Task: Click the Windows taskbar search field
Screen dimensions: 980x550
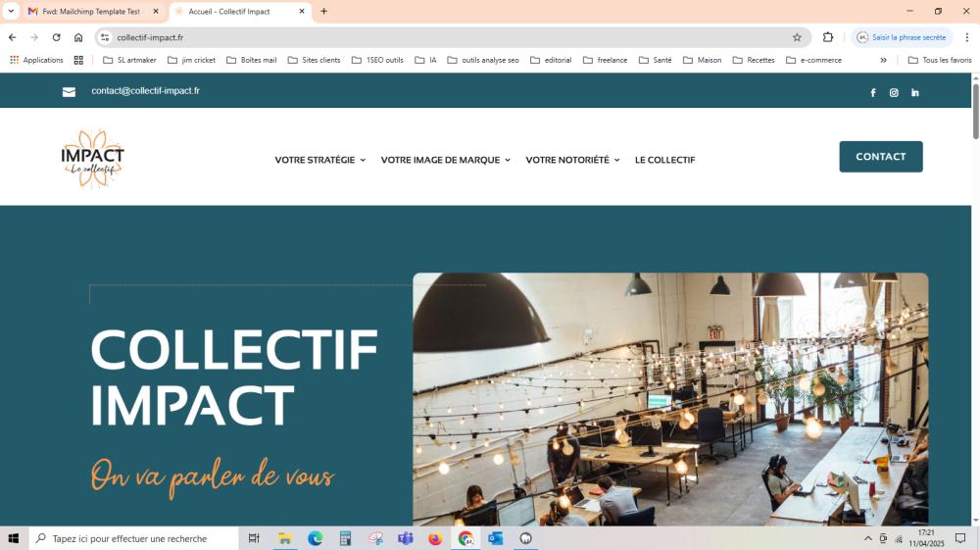Action: [x=133, y=538]
